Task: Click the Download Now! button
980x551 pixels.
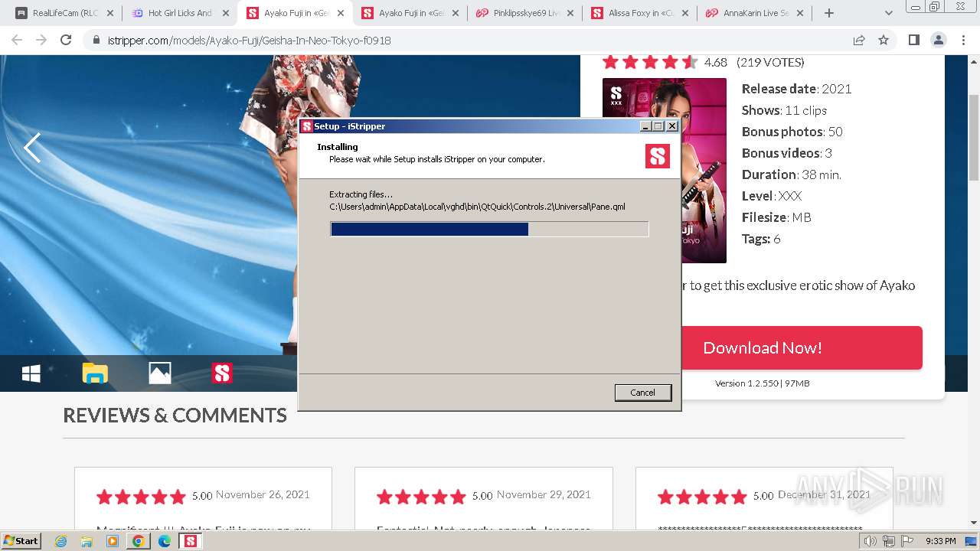Action: point(763,348)
